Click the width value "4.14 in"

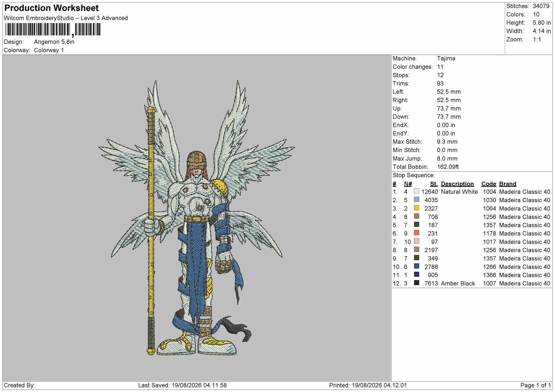(542, 31)
